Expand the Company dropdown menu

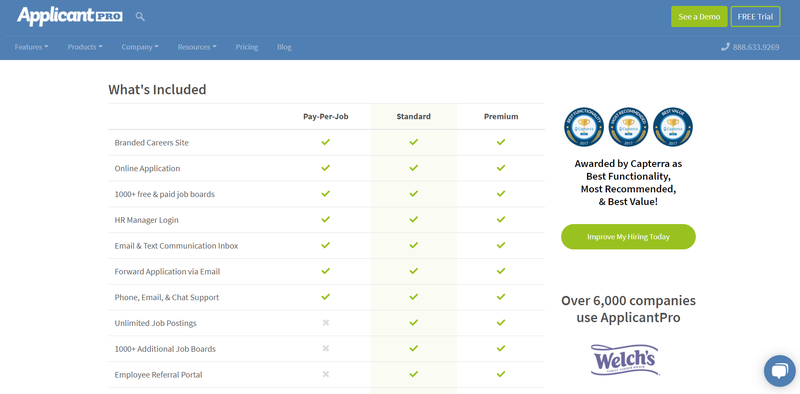coord(140,47)
